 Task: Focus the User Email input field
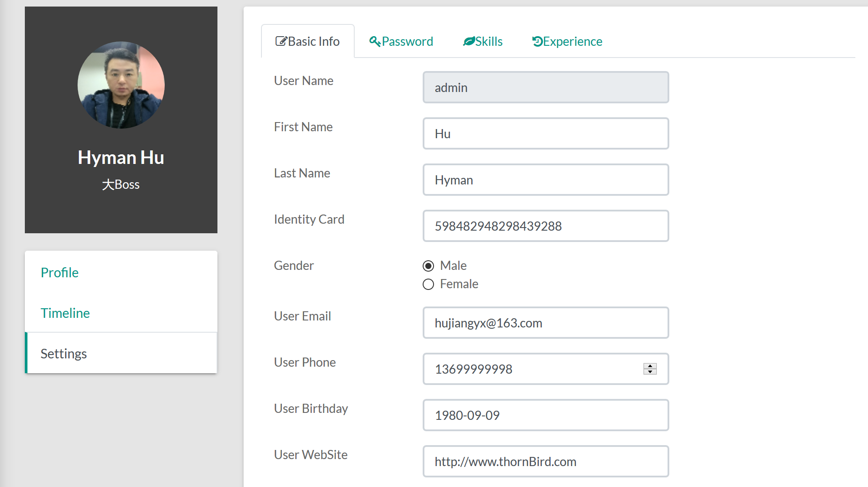(546, 323)
